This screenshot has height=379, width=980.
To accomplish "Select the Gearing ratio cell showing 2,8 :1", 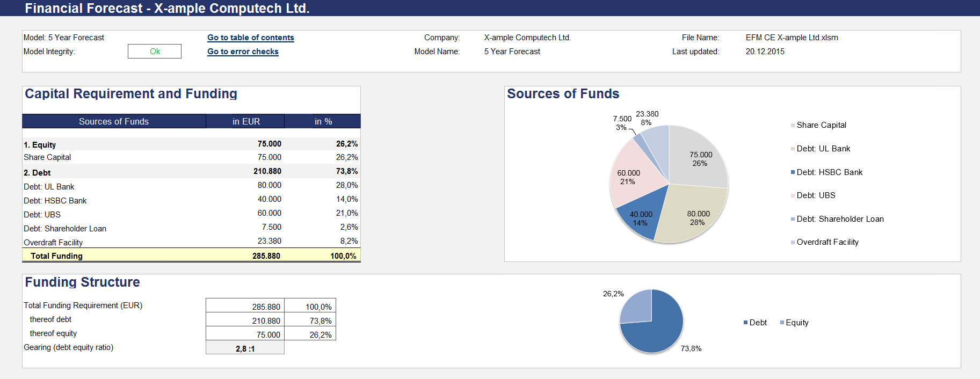I will click(245, 348).
